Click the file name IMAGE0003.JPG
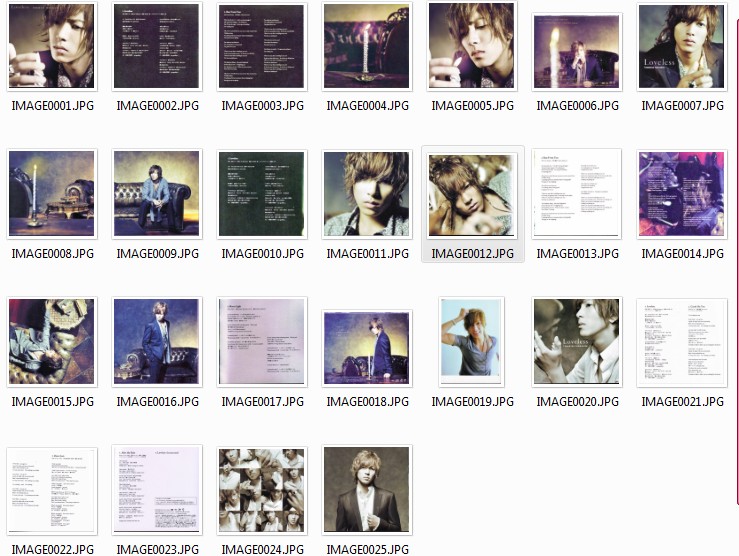Screen dimensions: 739x556 click(263, 106)
